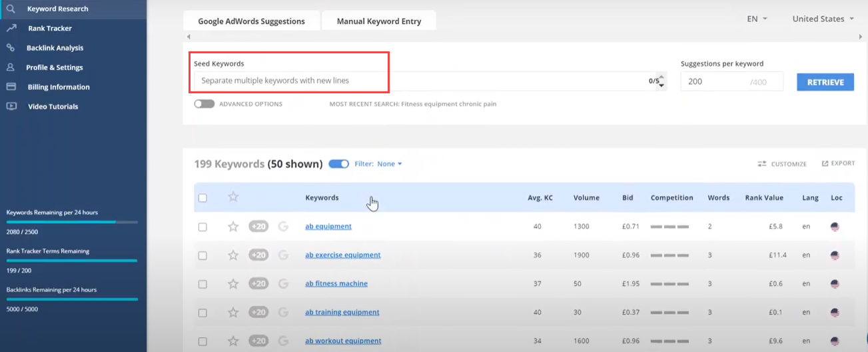Open the United States country dropdown
Viewport: 868px width, 352px height.
[x=823, y=19]
